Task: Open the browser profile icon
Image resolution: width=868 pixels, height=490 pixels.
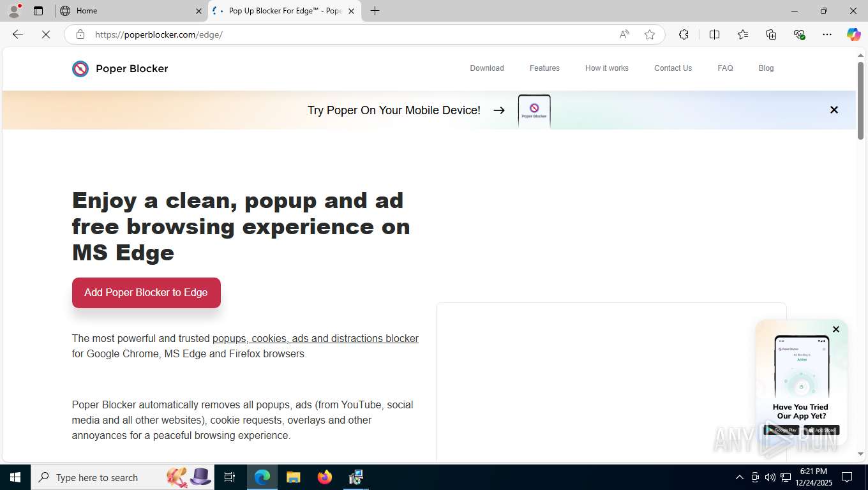Action: coord(14,11)
